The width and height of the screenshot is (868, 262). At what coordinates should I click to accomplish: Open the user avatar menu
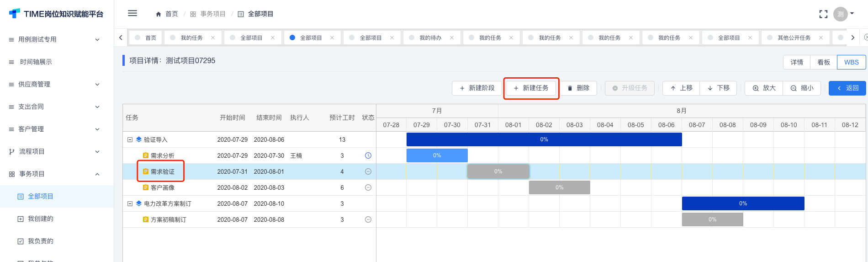[843, 14]
